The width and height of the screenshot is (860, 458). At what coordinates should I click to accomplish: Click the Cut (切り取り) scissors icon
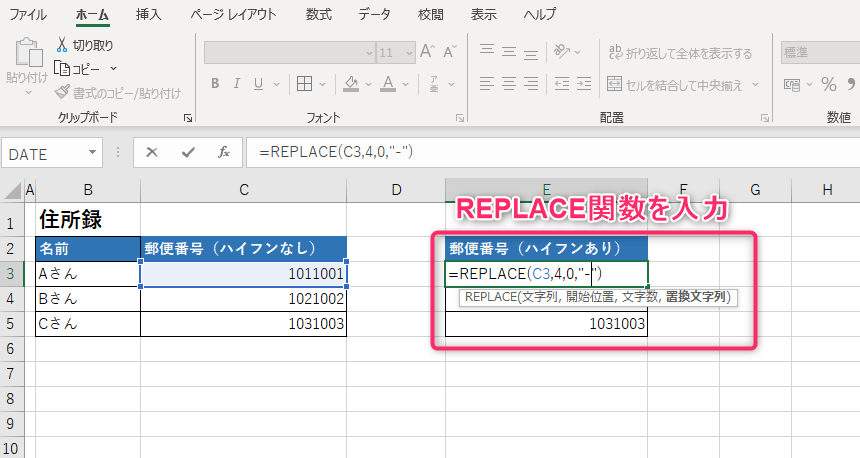click(x=63, y=45)
